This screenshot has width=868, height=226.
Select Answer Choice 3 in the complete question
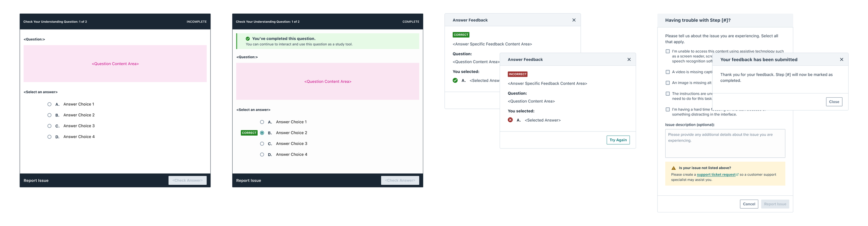pyautogui.click(x=262, y=144)
